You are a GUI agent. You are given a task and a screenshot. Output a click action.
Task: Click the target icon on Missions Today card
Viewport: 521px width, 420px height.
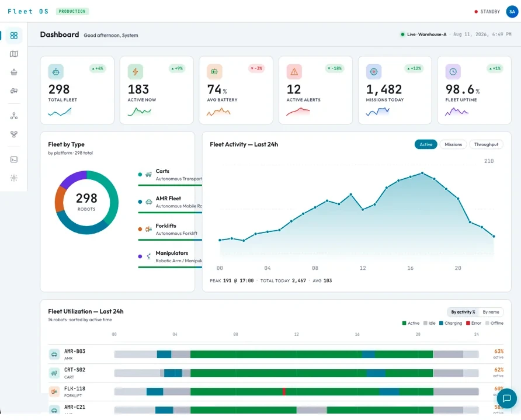click(x=374, y=72)
